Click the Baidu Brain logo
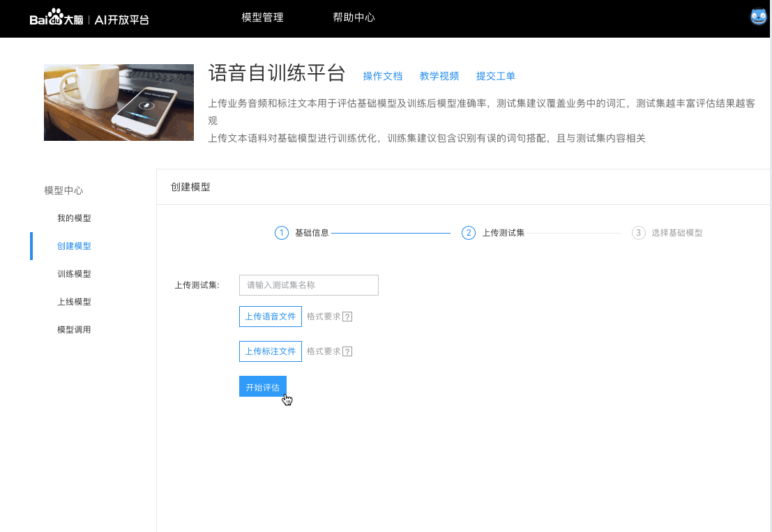This screenshot has width=772, height=532. click(x=56, y=18)
